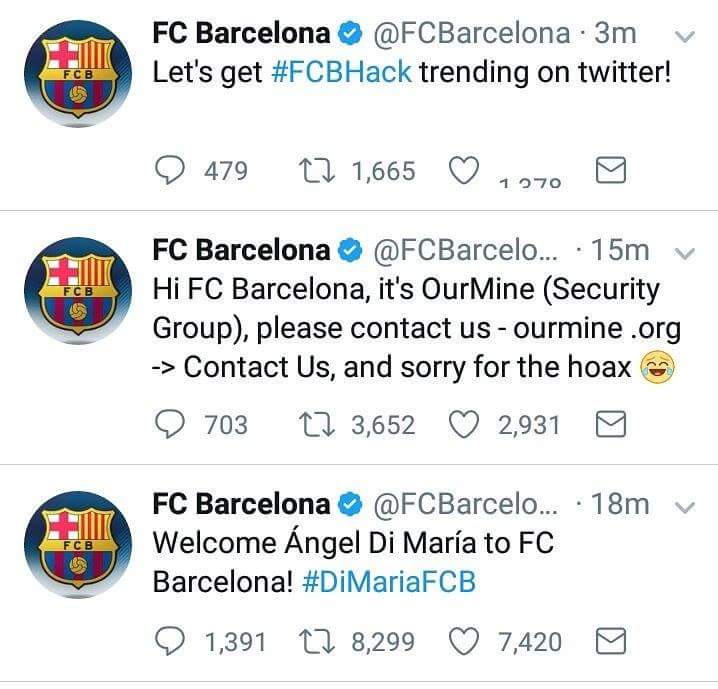Like the Di María welcome tweet
Viewport: 718px width, 689px height.
click(464, 641)
